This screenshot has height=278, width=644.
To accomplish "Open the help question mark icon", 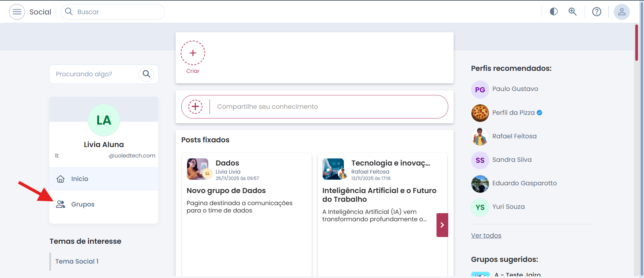I will click(597, 12).
